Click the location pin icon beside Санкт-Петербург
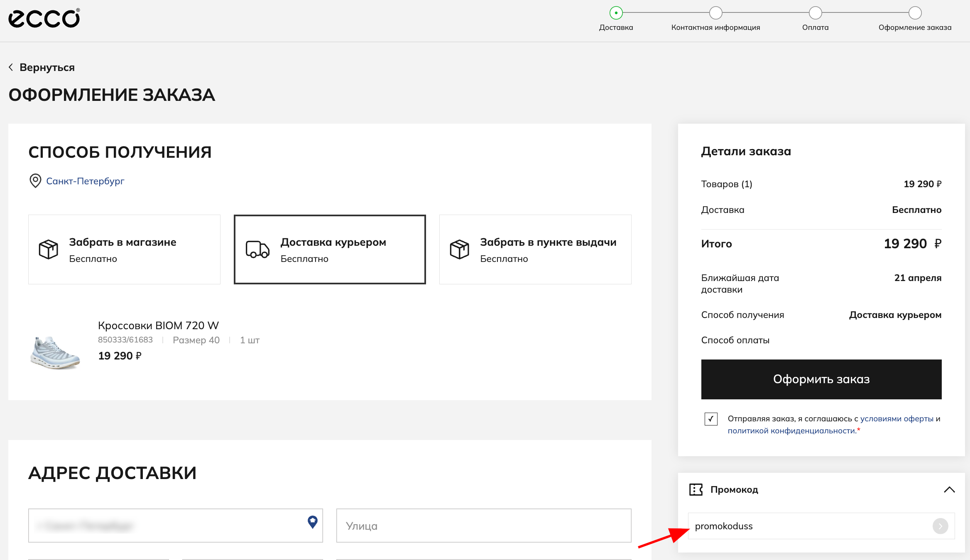The image size is (970, 560). coord(35,181)
